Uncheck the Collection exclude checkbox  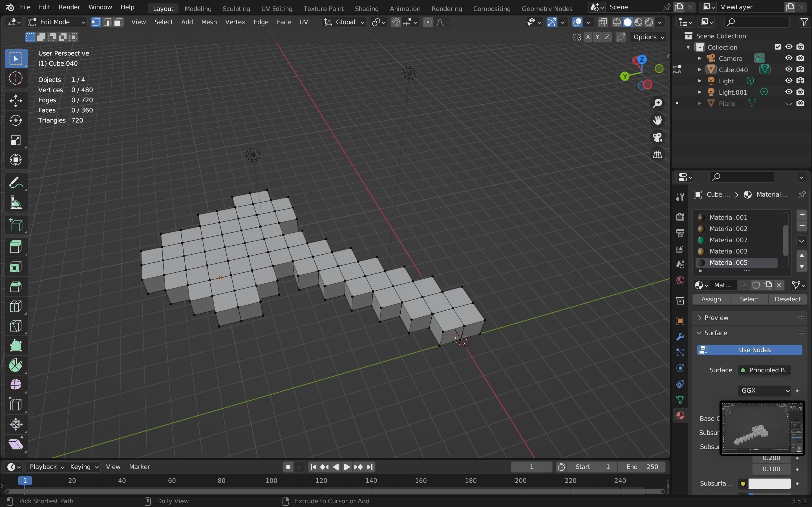(x=777, y=47)
